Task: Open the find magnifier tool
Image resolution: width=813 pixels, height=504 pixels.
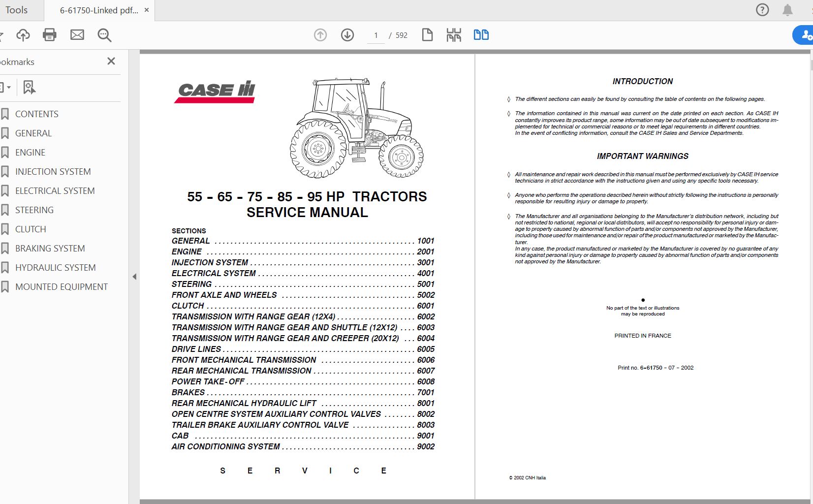Action: pos(104,35)
